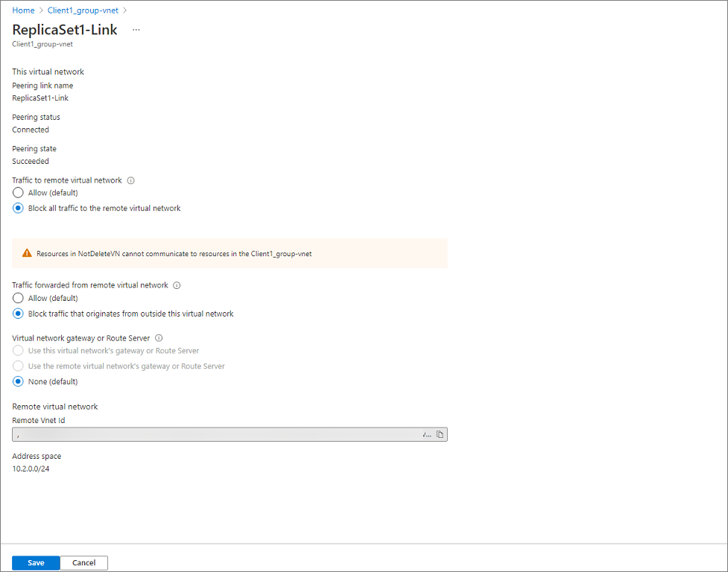The image size is (728, 572).
Task: Go to Home in the breadcrumb
Action: coord(23,10)
